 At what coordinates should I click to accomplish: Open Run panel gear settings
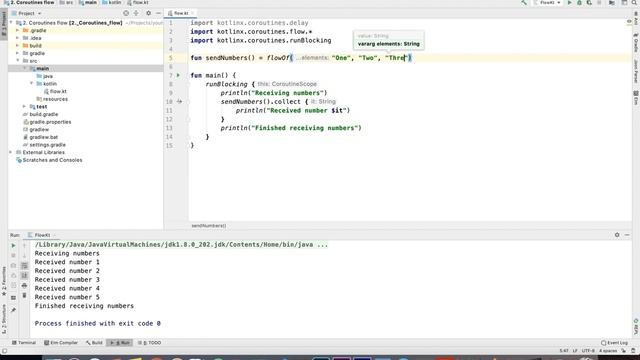617,235
